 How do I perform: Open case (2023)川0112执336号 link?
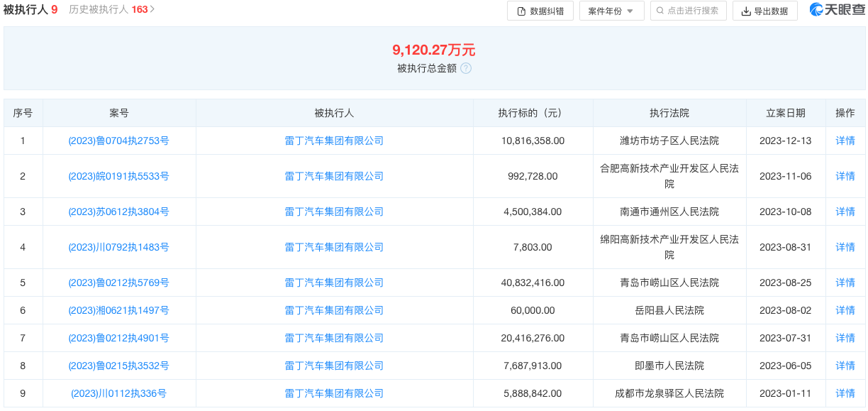(x=118, y=393)
